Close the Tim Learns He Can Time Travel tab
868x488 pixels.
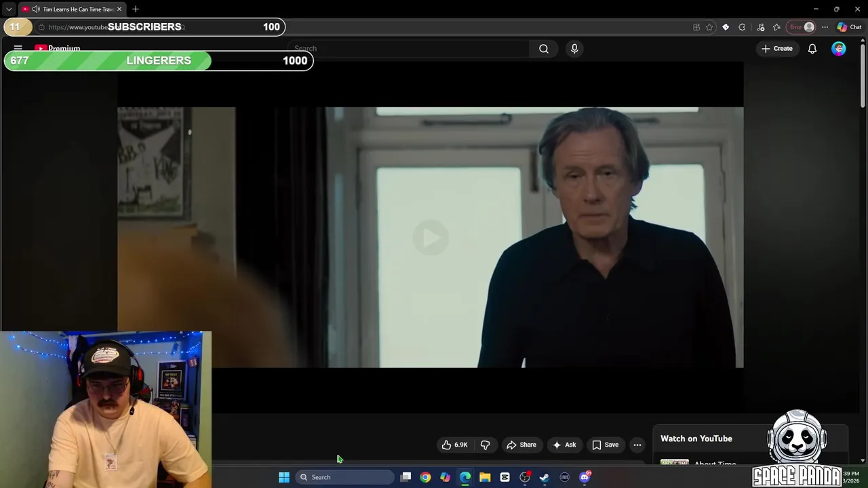click(119, 9)
